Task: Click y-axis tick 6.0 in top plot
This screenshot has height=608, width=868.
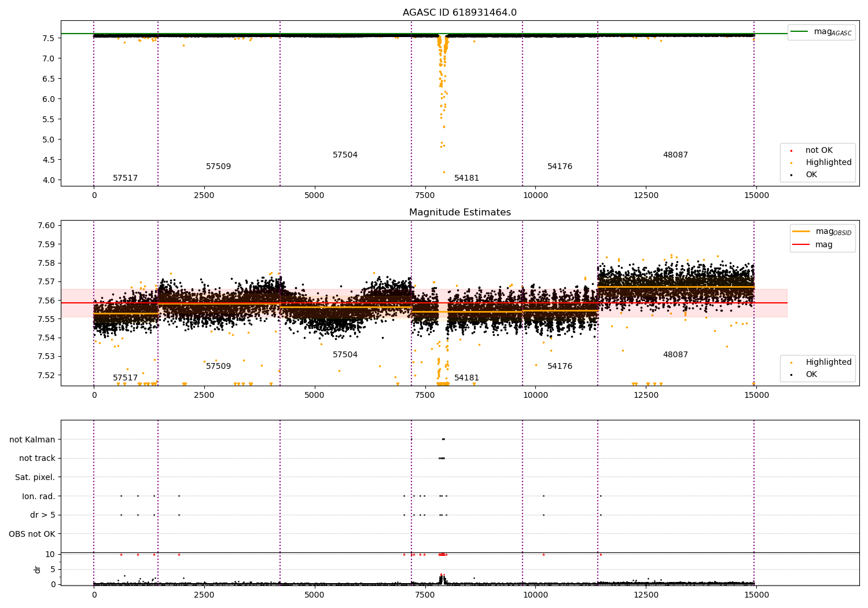Action: click(49, 99)
